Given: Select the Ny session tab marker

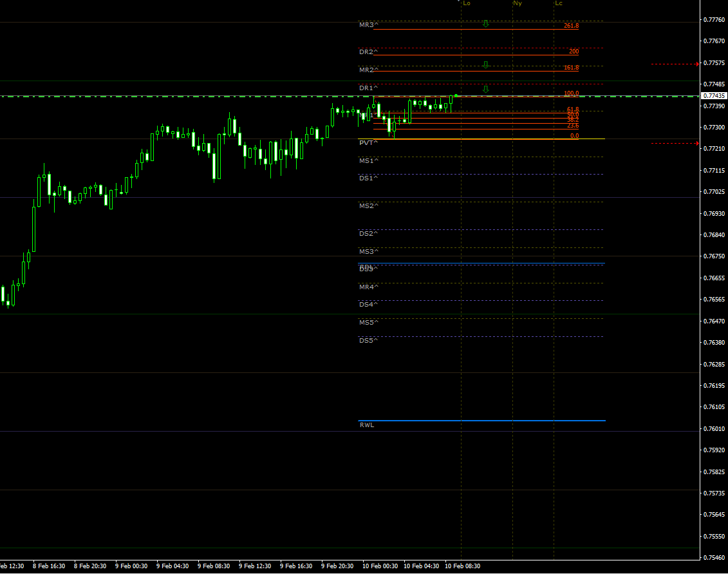Looking at the screenshot, I should coord(518,3).
